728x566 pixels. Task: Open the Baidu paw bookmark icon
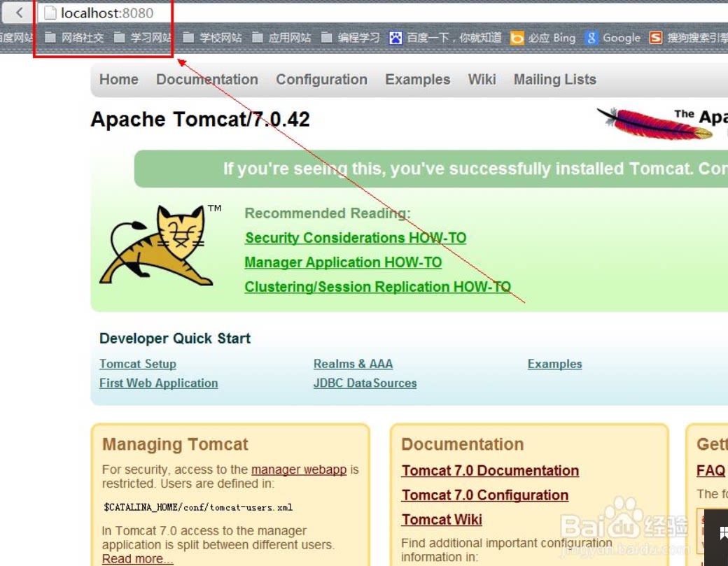tap(395, 38)
